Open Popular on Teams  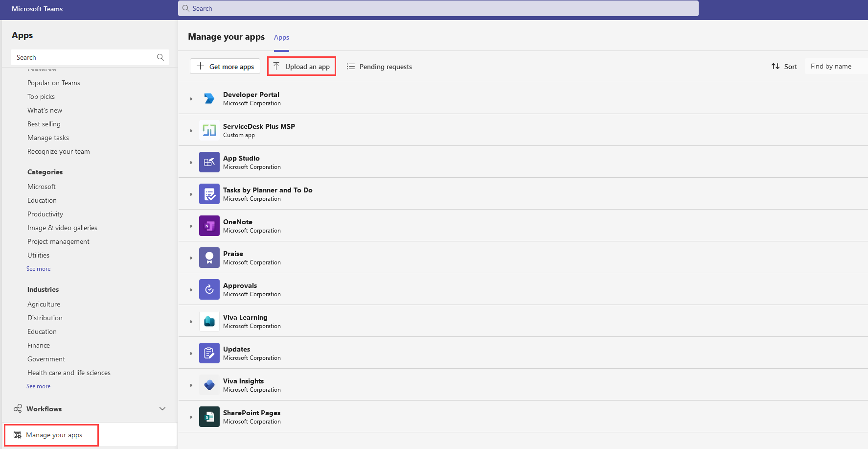tap(54, 83)
